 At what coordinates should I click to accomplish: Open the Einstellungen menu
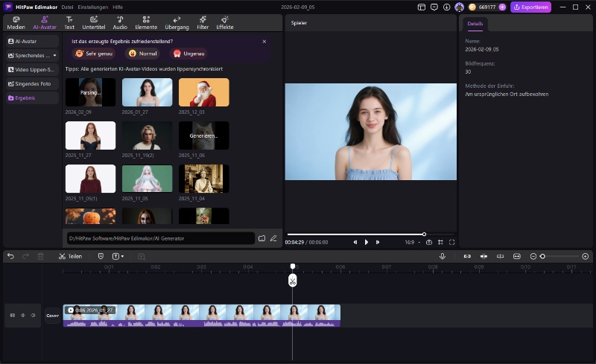[92, 7]
